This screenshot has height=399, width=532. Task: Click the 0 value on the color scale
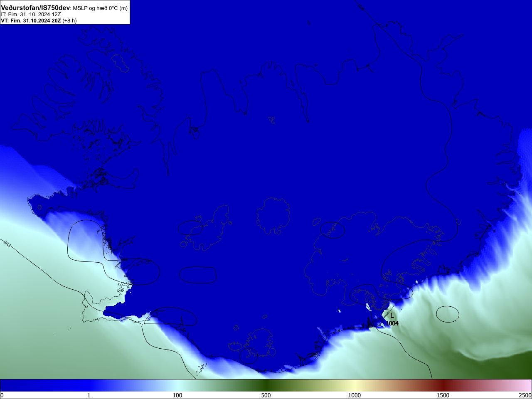coord(2,395)
